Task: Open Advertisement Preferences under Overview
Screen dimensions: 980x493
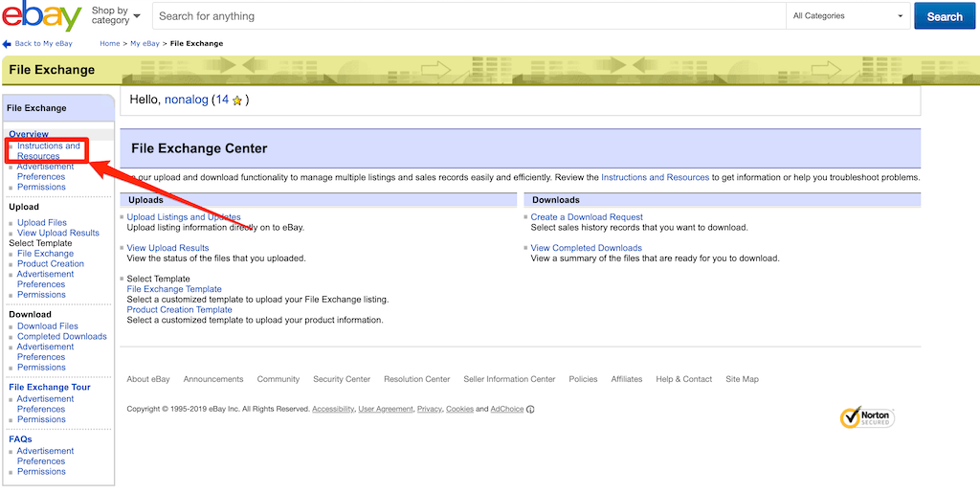Action: click(x=45, y=171)
